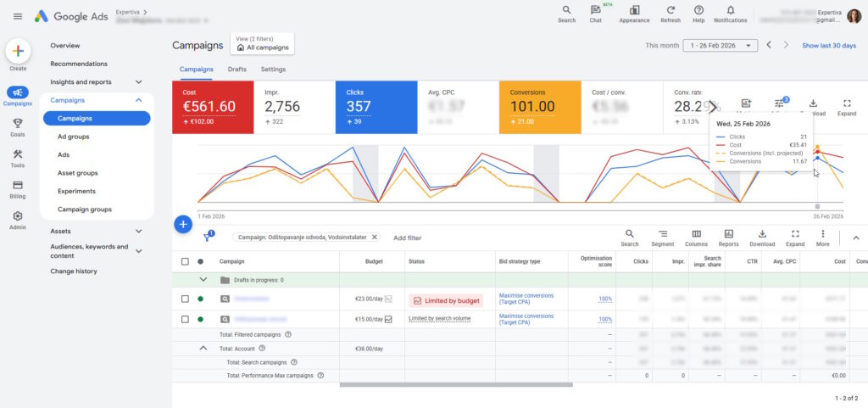Open the Search icon in top bar
The width and height of the screenshot is (868, 408).
point(566,11)
